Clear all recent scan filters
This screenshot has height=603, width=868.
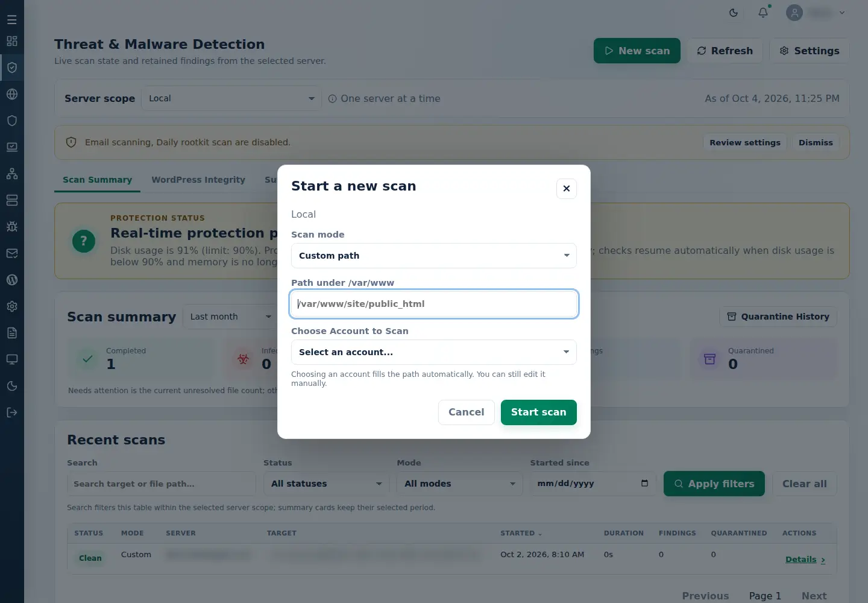pos(805,484)
